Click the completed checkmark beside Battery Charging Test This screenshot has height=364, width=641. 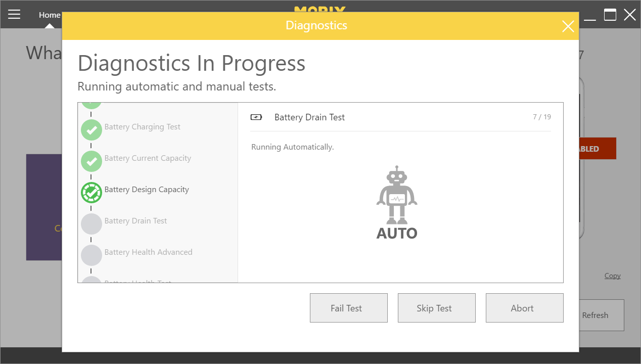(91, 130)
